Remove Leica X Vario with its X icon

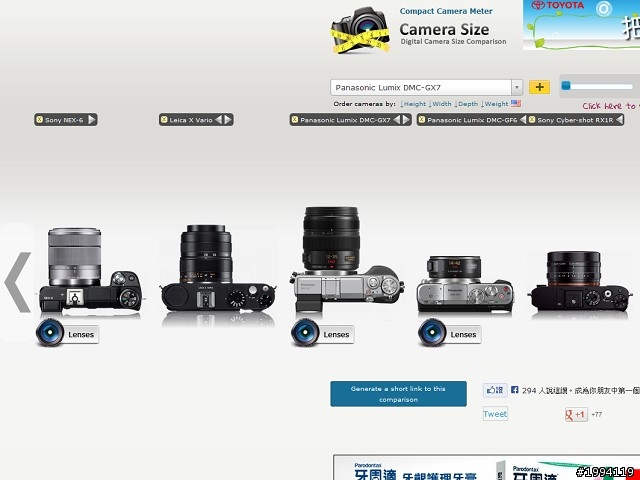[164, 120]
